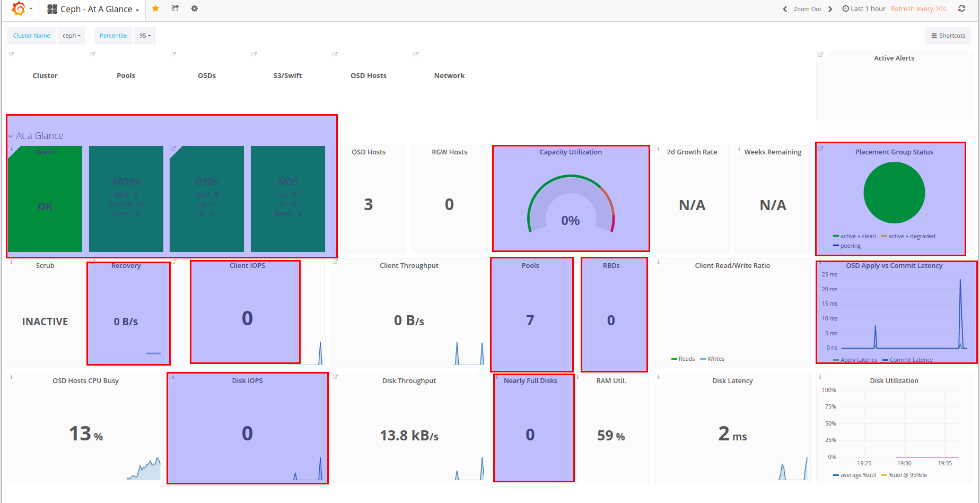The width and height of the screenshot is (980, 503).
Task: Click the clock icon beside Last 1 hour
Action: pos(845,8)
